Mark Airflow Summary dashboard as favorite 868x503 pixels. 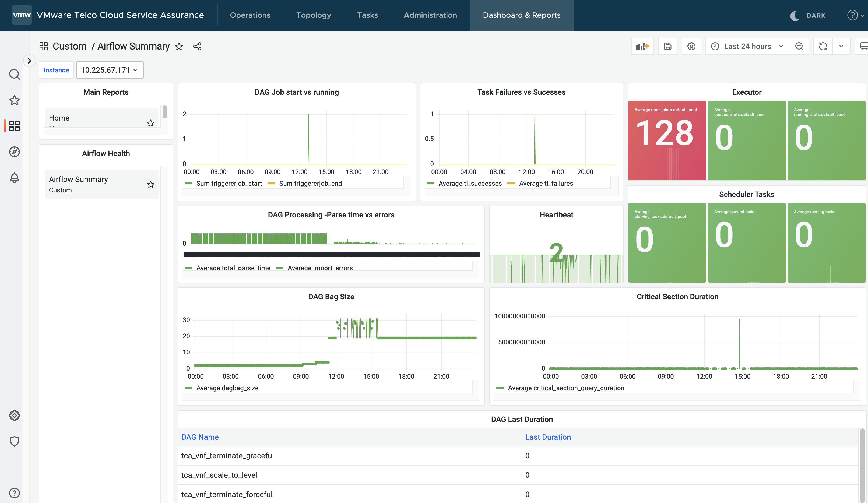(x=179, y=47)
